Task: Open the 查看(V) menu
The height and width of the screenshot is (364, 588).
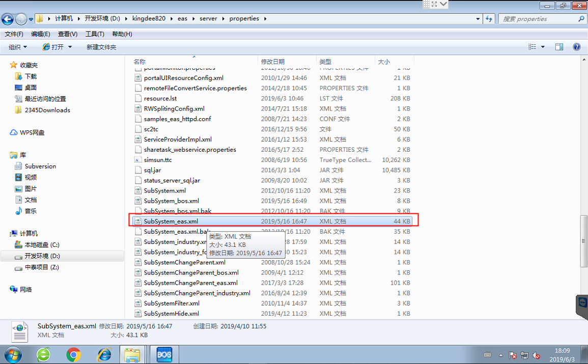Action: coord(68,34)
